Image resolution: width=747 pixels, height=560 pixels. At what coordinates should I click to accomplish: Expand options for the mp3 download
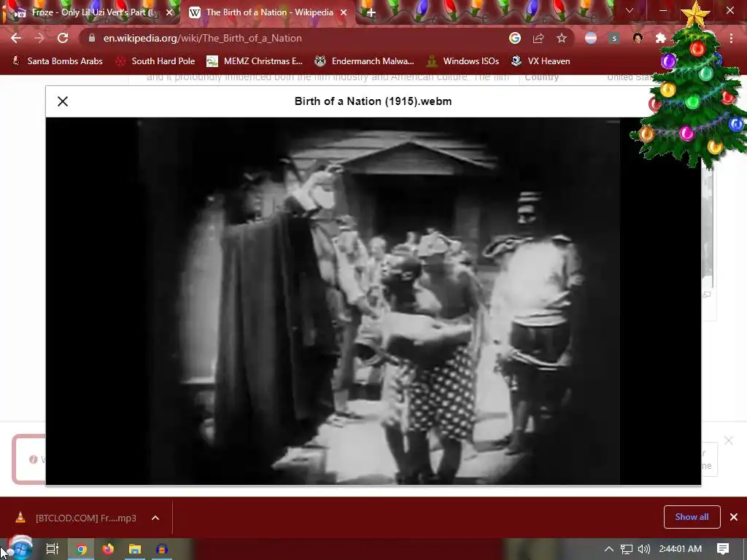click(x=155, y=518)
